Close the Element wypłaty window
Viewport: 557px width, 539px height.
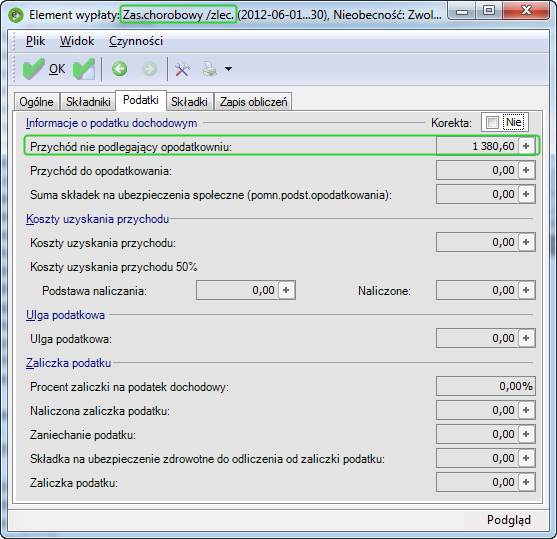(526, 11)
